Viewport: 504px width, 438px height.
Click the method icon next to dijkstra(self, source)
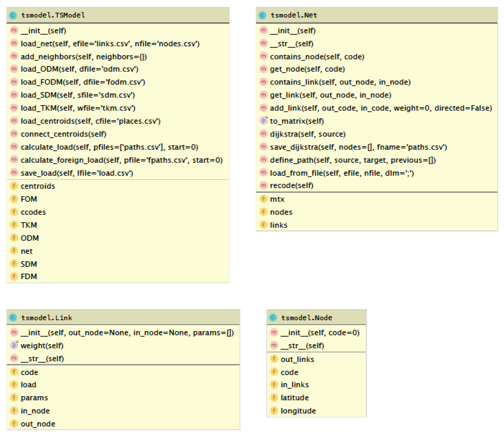tap(263, 134)
